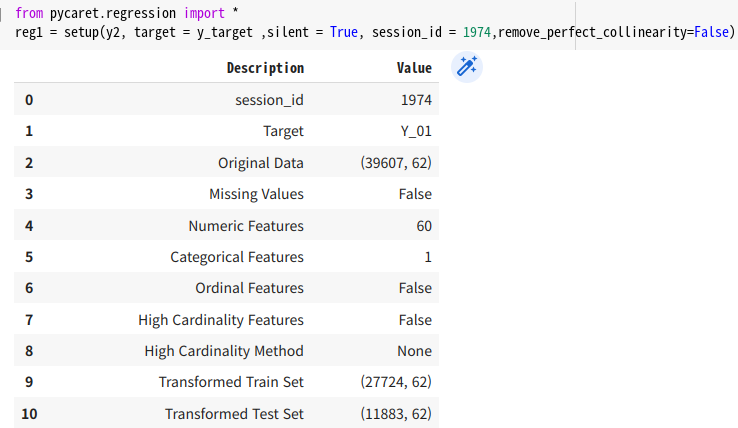Place cursor in the pycaret import line
Screen dimensions: 738x428
coord(127,13)
